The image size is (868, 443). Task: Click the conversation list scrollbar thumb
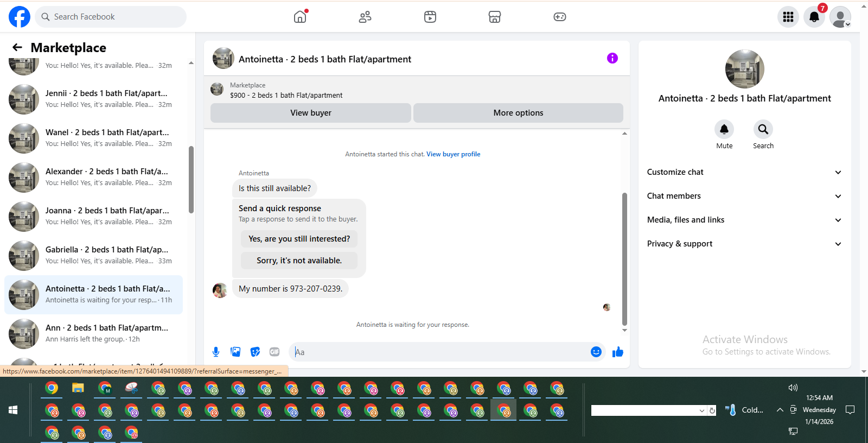pos(191,180)
